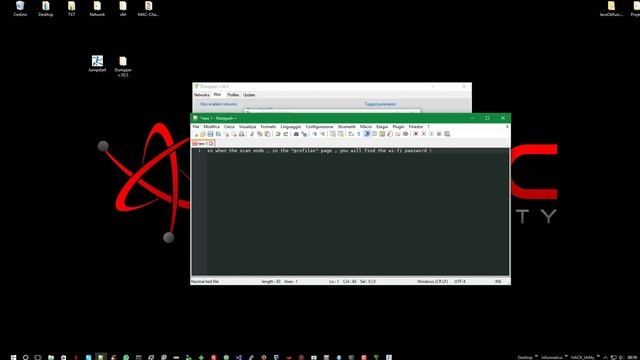Image resolution: width=640 pixels, height=360 pixels.
Task: Select the Network desktop folder icon
Action: coord(97,9)
